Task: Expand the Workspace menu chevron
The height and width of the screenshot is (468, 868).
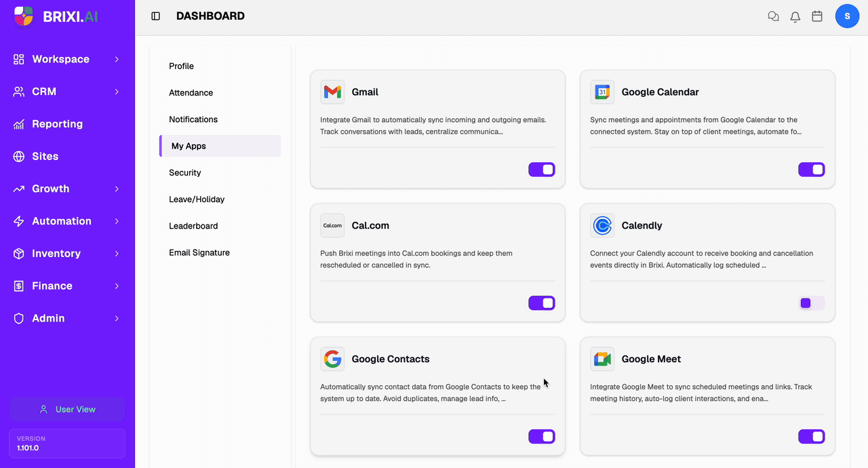Action: (x=117, y=59)
